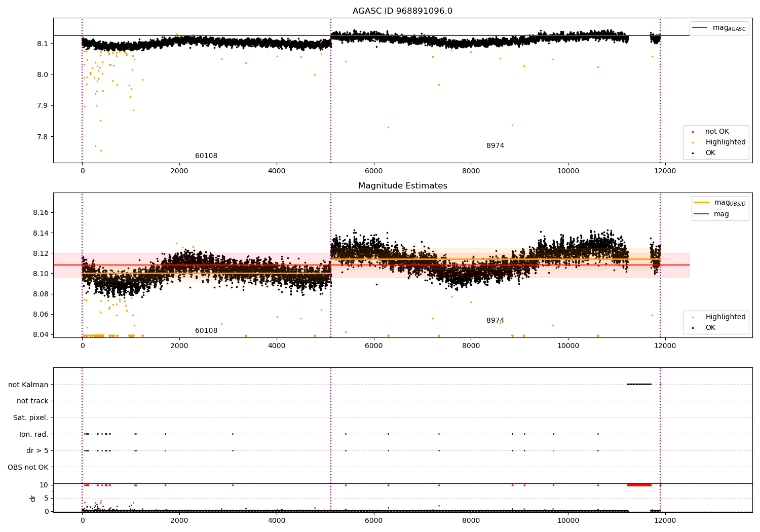Click bottom plot's dr tick '10'
Image resolution: width=760 pixels, height=532 pixels.
[44, 485]
